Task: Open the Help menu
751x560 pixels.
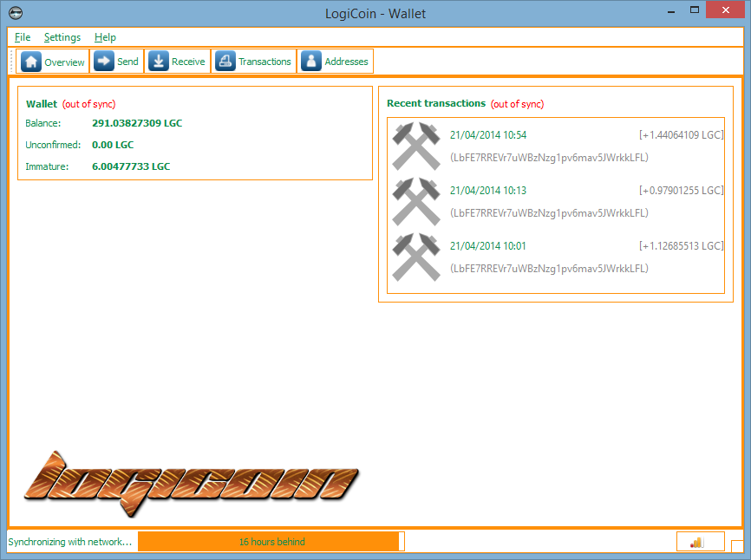Action: pyautogui.click(x=105, y=37)
